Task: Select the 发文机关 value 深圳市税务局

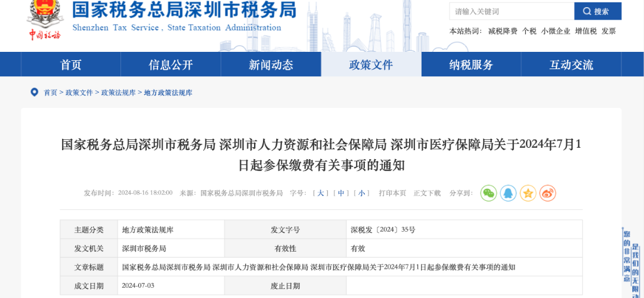Action: click(144, 249)
